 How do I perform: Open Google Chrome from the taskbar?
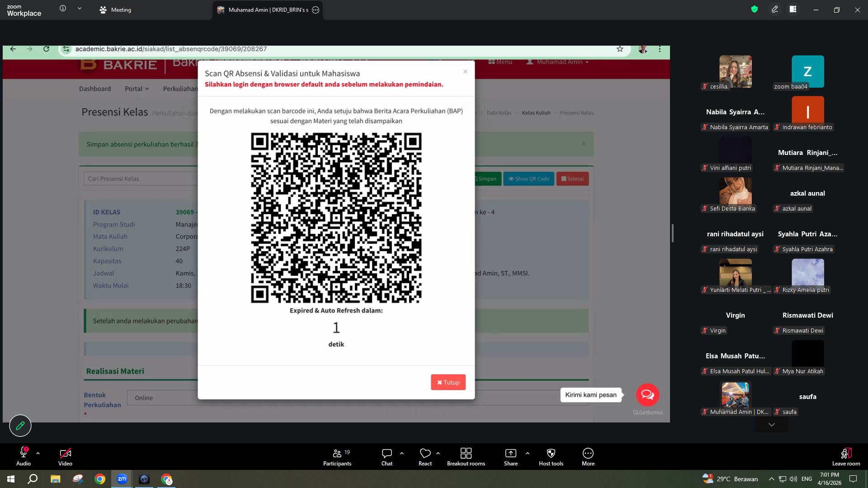point(100,479)
